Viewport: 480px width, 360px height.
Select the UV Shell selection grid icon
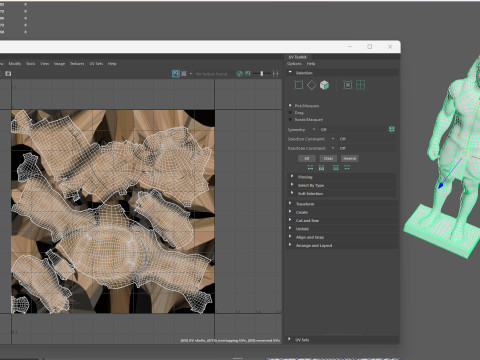point(360,85)
